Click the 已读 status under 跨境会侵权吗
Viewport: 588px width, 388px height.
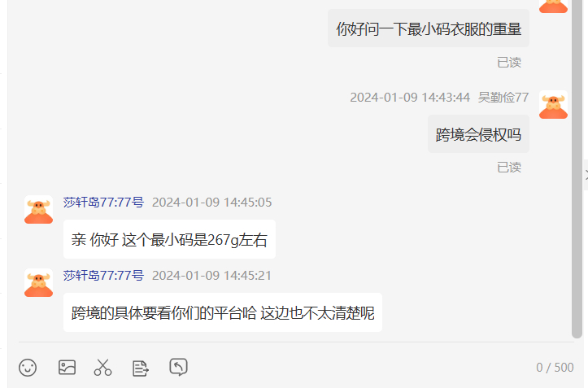pyautogui.click(x=509, y=168)
